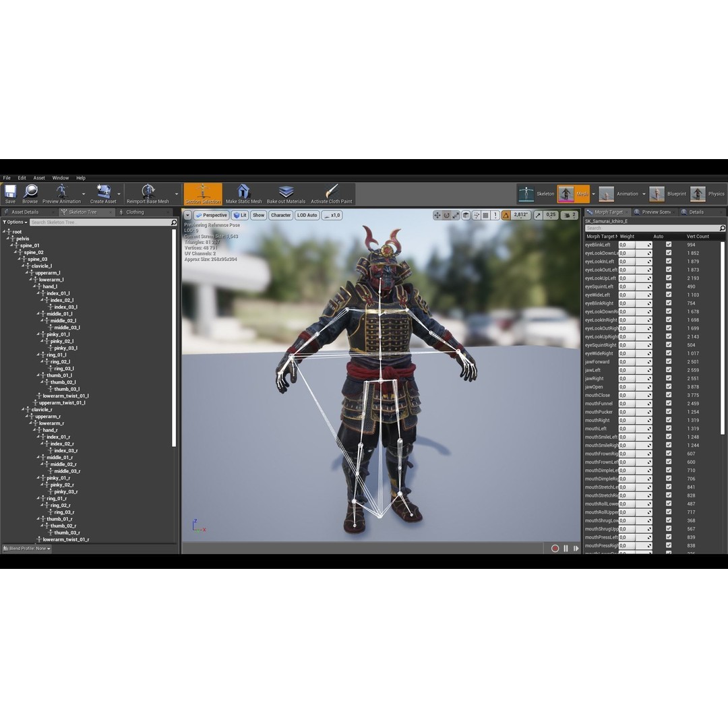Image resolution: width=728 pixels, height=728 pixels.
Task: Click the Save toolbar icon
Action: pos(10,191)
